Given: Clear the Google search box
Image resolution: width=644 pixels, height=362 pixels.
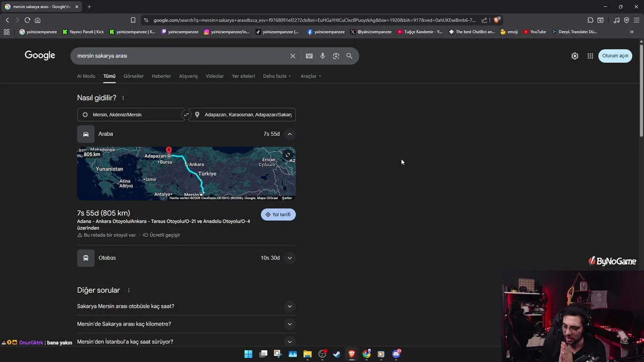Looking at the screenshot, I should (x=292, y=56).
